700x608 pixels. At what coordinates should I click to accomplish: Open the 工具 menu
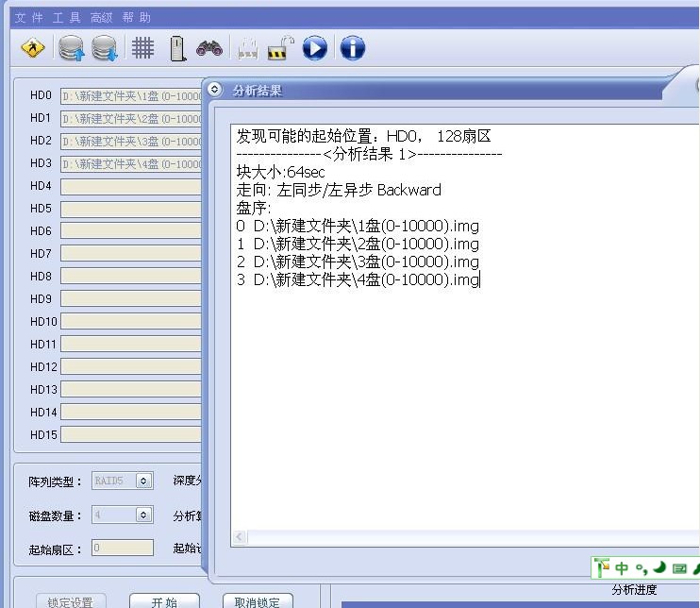click(67, 18)
